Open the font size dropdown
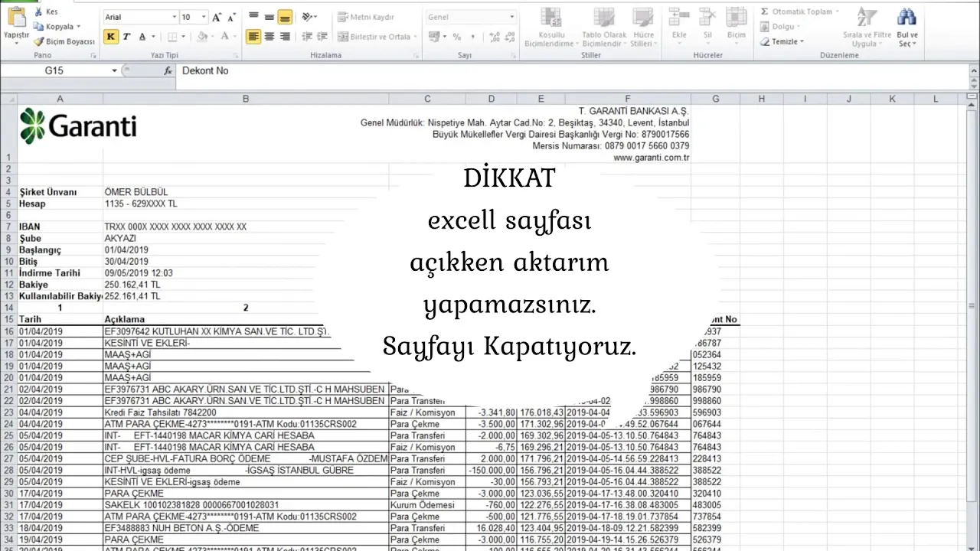The width and height of the screenshot is (980, 551). click(204, 17)
